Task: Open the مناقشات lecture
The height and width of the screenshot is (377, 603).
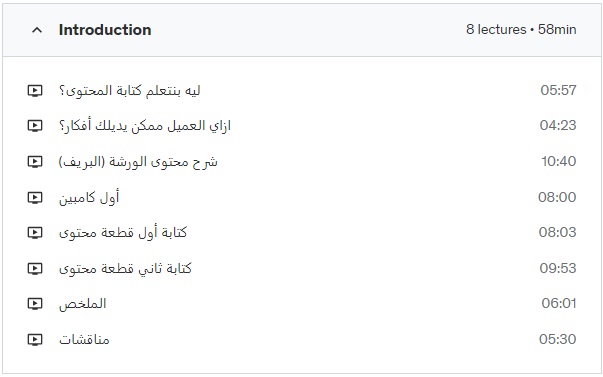Action: 84,340
